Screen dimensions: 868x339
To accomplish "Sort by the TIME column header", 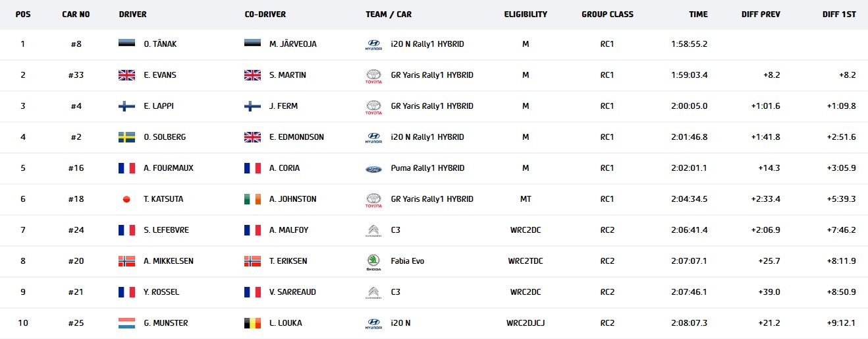I will (x=698, y=15).
